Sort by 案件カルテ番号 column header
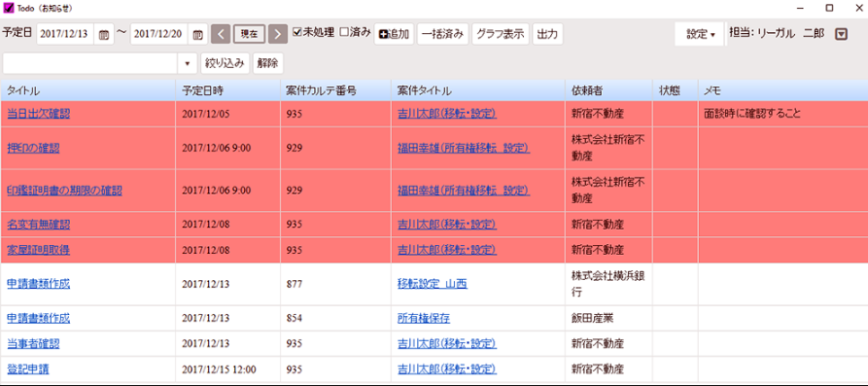The width and height of the screenshot is (868, 386). 336,90
